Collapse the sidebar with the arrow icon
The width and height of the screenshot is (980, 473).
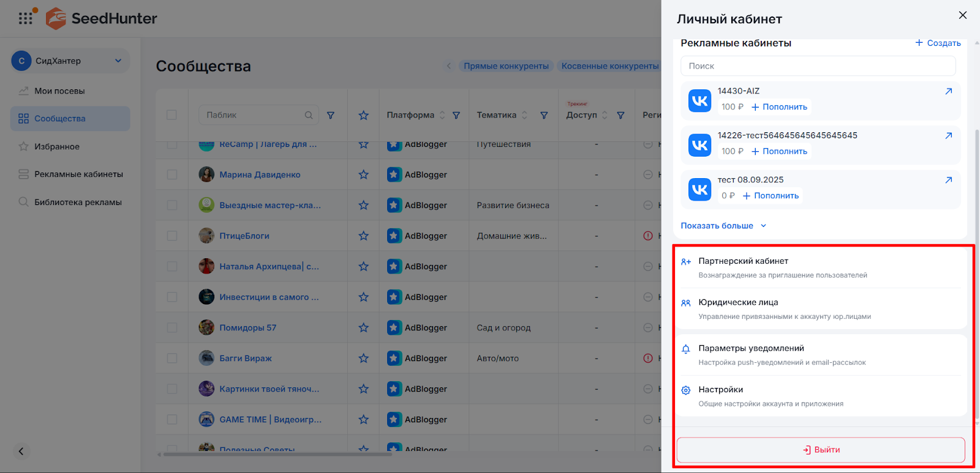click(21, 451)
